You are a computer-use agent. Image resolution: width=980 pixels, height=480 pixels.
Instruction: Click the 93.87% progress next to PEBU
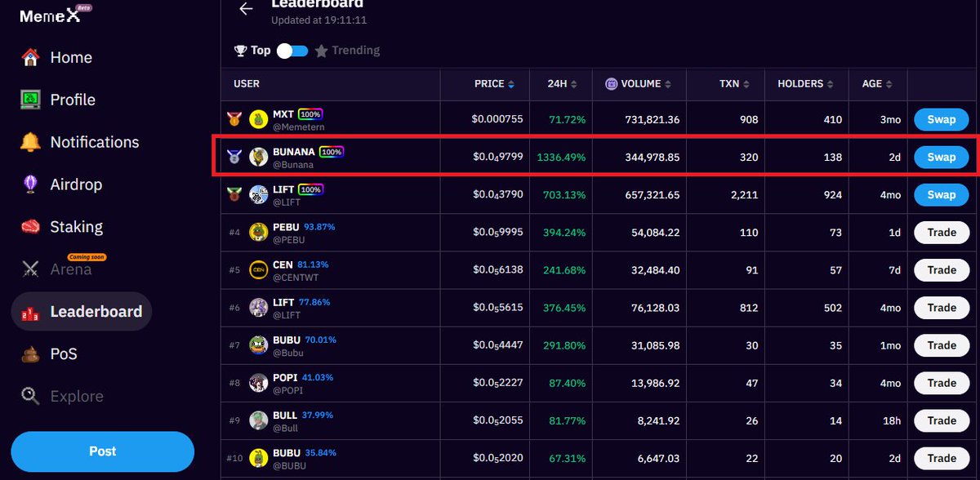(x=320, y=227)
